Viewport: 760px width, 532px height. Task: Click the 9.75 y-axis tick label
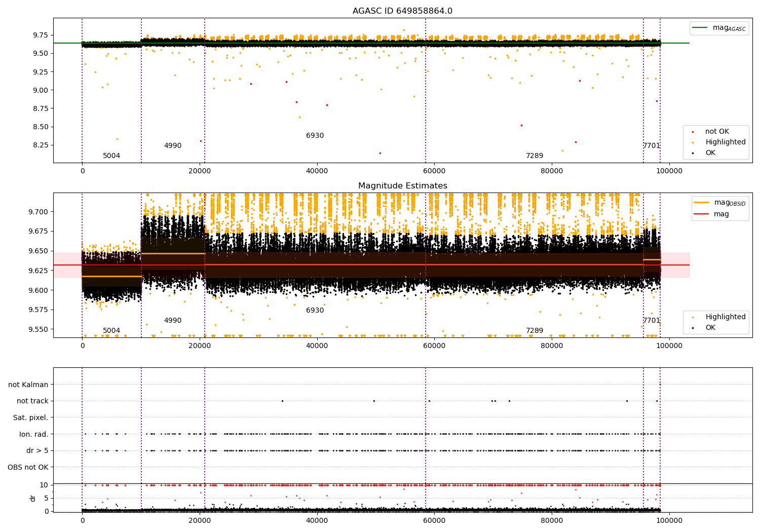pos(40,35)
